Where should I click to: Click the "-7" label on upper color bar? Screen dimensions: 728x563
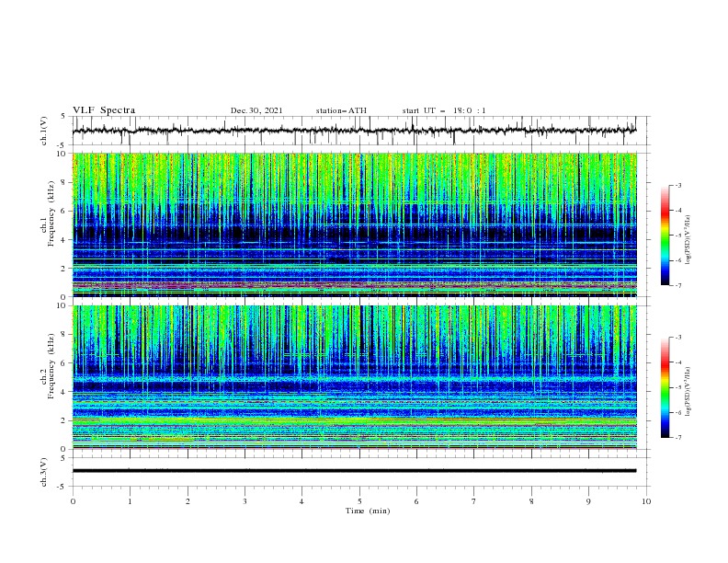[x=678, y=285]
